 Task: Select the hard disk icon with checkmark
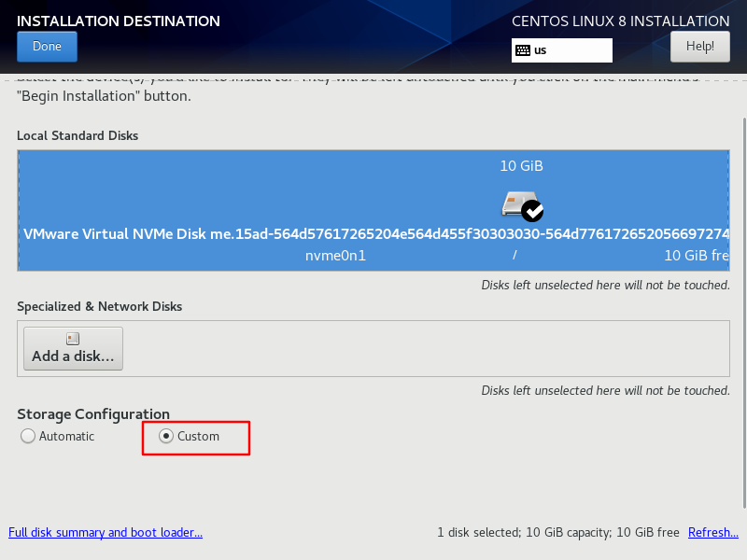(x=522, y=205)
